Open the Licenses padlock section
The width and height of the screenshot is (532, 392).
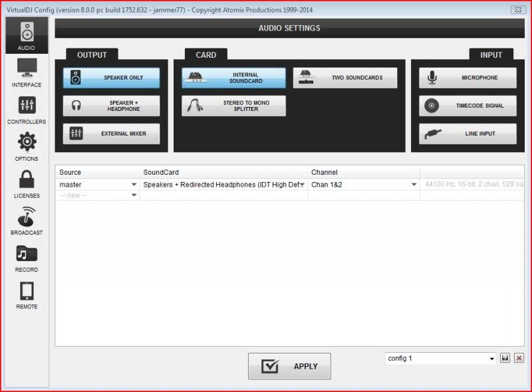click(x=27, y=183)
